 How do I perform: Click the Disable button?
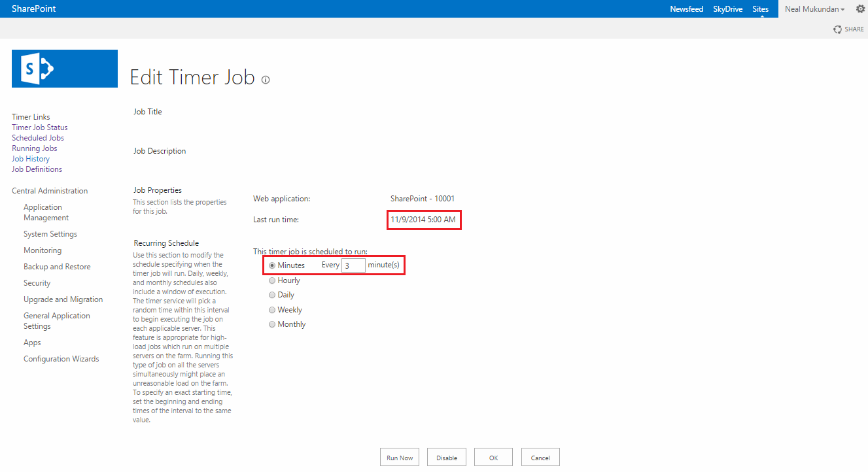pyautogui.click(x=446, y=456)
